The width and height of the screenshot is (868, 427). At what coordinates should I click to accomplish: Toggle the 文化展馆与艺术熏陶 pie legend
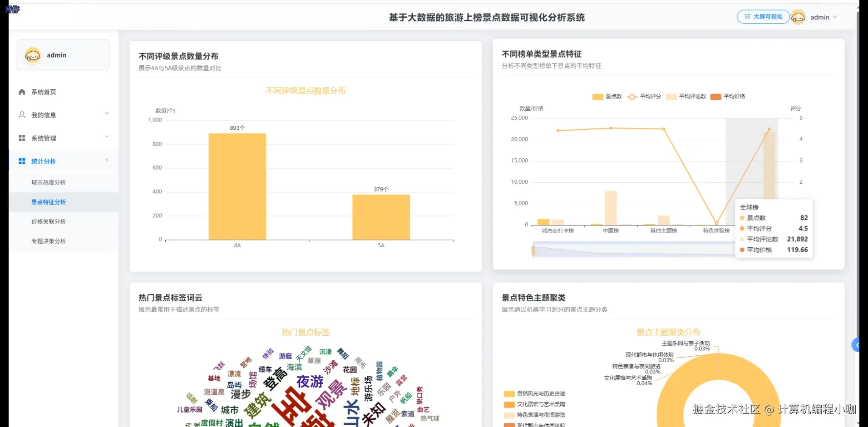click(535, 404)
